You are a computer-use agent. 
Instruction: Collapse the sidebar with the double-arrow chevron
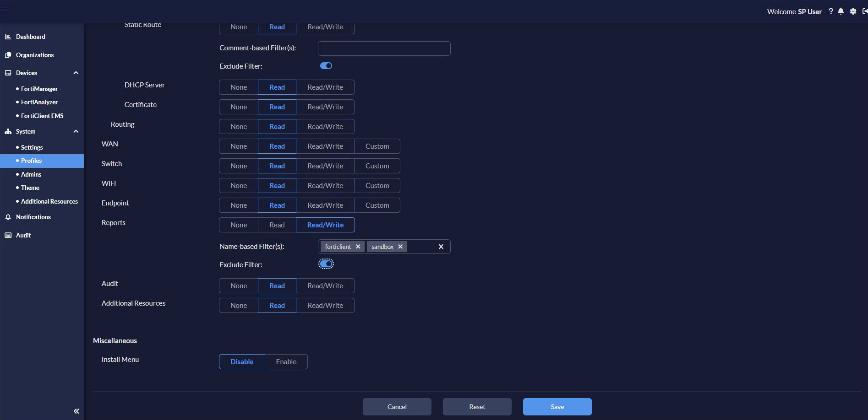tap(76, 411)
